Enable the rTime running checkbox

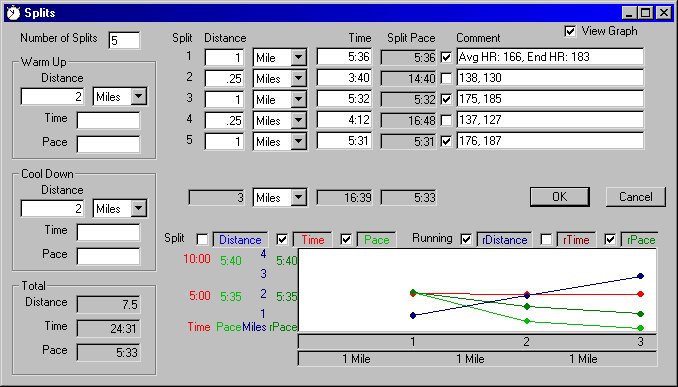tap(546, 239)
